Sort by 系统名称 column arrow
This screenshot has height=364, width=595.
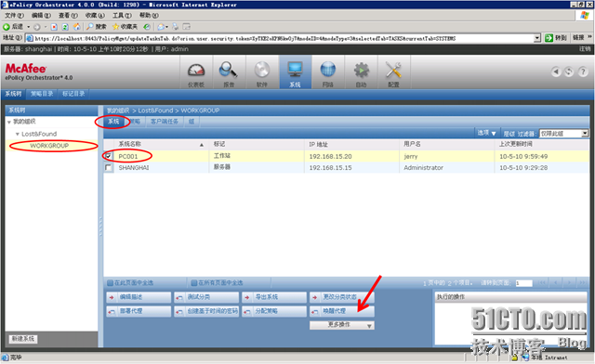click(202, 145)
